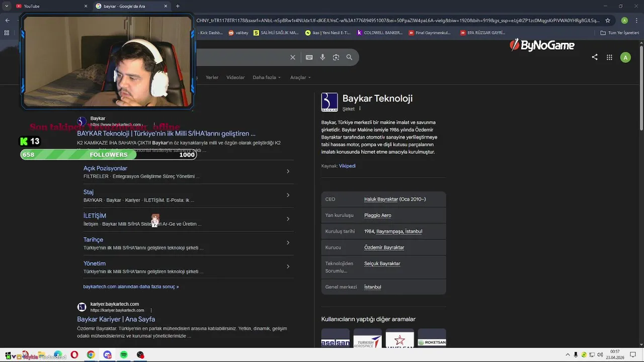The width and height of the screenshot is (644, 362).
Task: Select the Yerler search filter
Action: [x=212, y=77]
